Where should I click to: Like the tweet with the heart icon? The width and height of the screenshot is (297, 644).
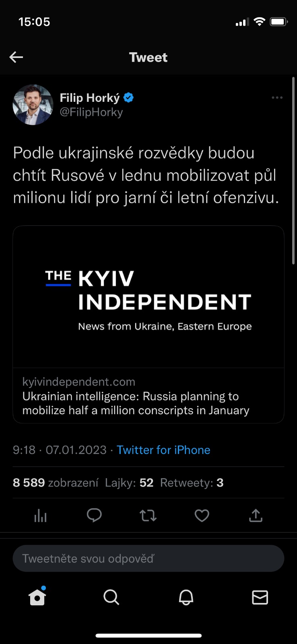click(x=202, y=515)
